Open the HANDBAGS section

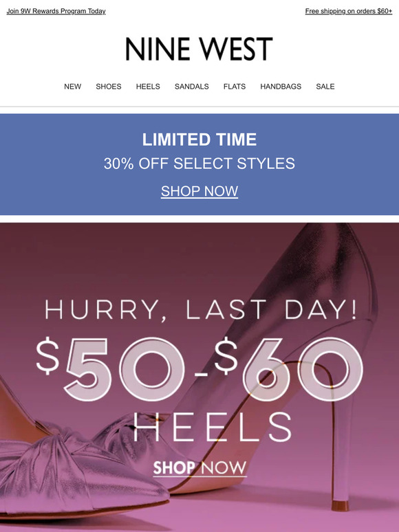281,87
